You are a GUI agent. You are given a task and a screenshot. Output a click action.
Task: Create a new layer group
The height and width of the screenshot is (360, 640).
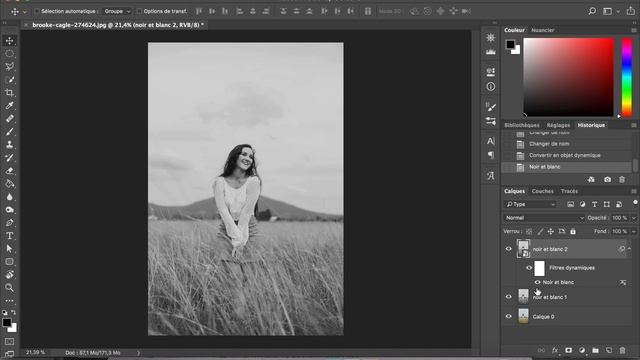(596, 351)
